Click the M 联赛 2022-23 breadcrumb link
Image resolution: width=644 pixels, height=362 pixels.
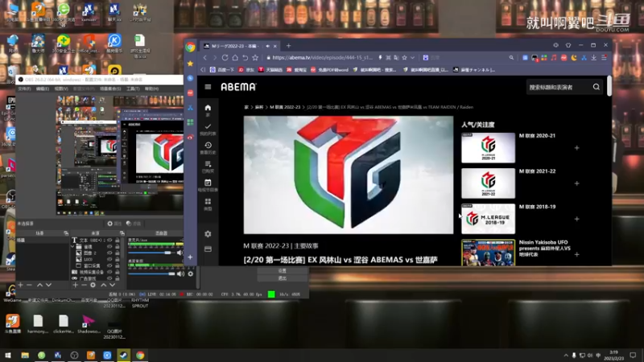pos(285,107)
